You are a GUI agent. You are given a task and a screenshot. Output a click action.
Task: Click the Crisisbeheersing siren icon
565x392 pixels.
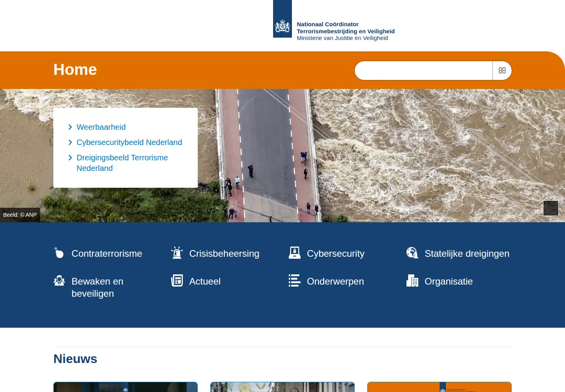click(177, 253)
